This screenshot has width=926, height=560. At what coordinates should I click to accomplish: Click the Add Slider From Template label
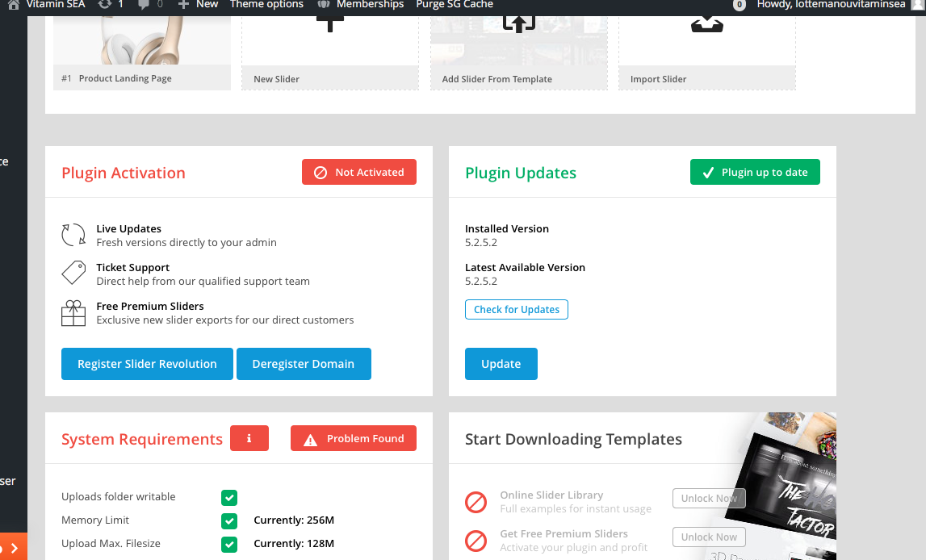tap(497, 79)
